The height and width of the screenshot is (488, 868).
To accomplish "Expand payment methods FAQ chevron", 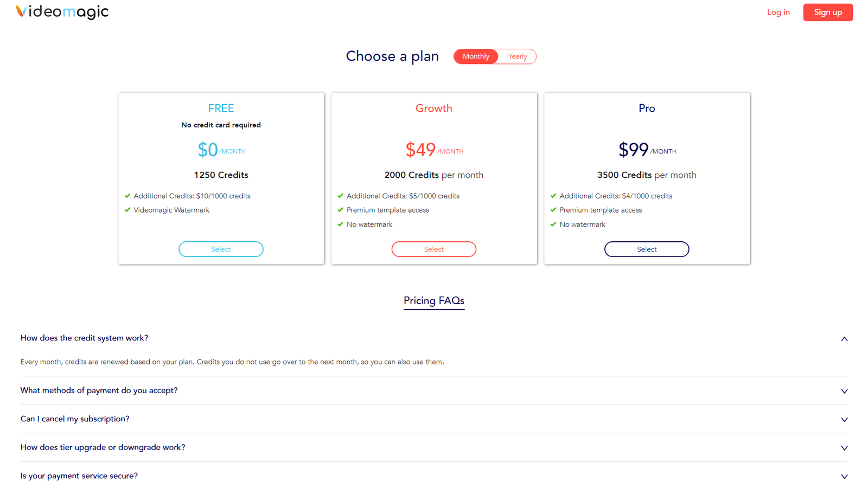I will [x=844, y=391].
